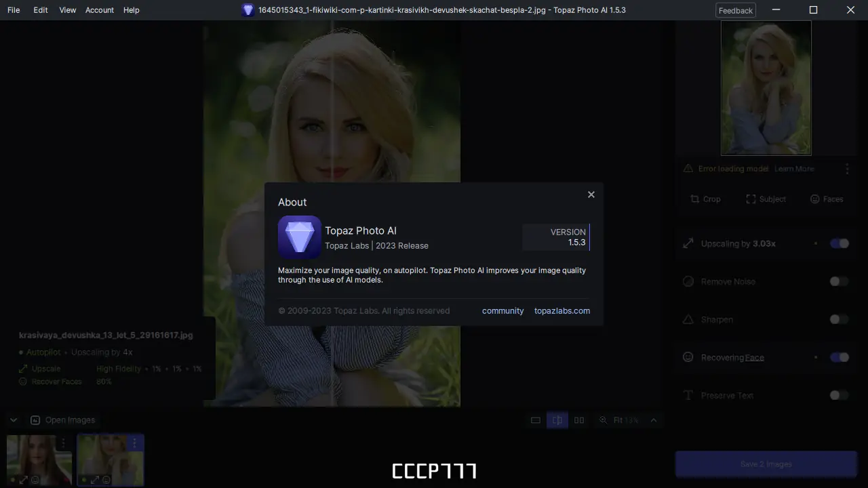Switch to split view layout
This screenshot has height=488, width=868.
coord(557,420)
